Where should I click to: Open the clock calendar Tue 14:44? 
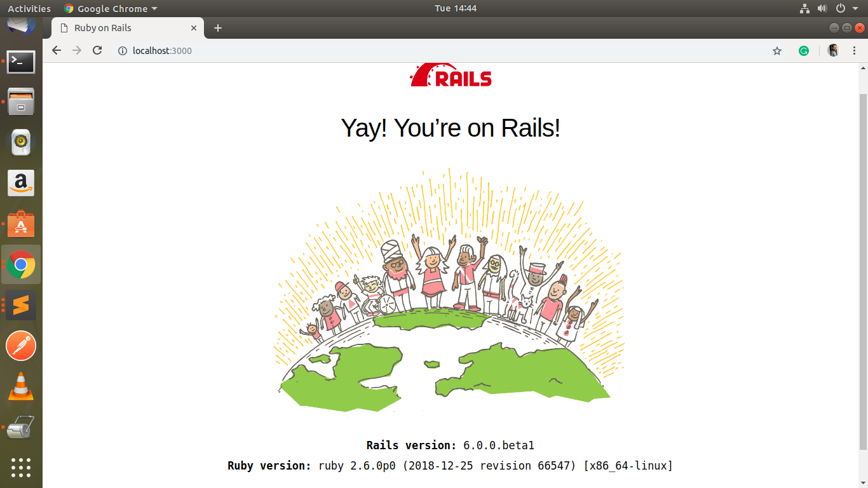click(x=456, y=8)
